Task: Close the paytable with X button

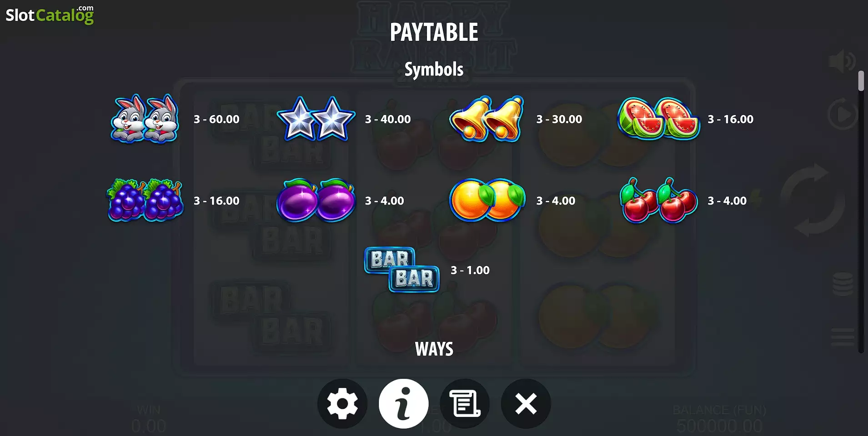Action: point(526,404)
